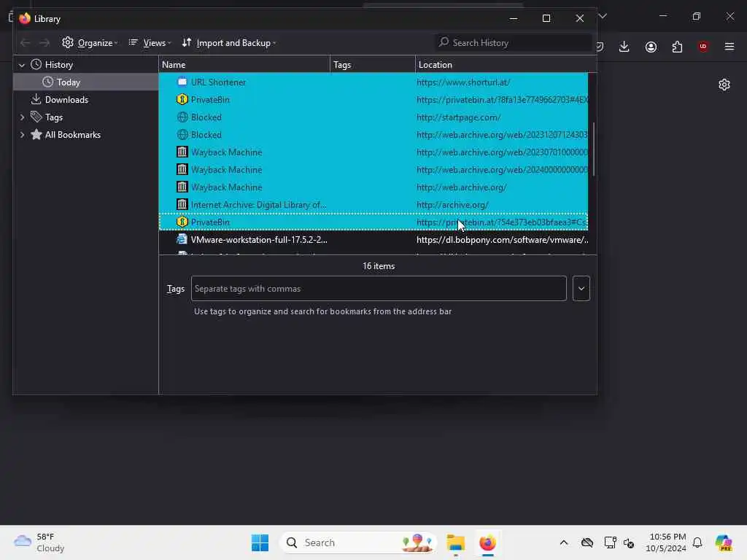Open the Organize menu
Screen dimensions: 747x560
point(90,43)
